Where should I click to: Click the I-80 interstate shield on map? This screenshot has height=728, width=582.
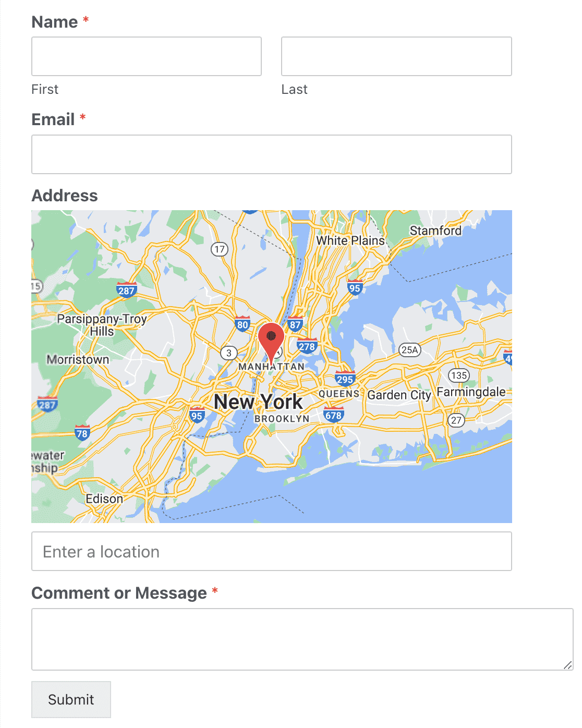tap(242, 324)
